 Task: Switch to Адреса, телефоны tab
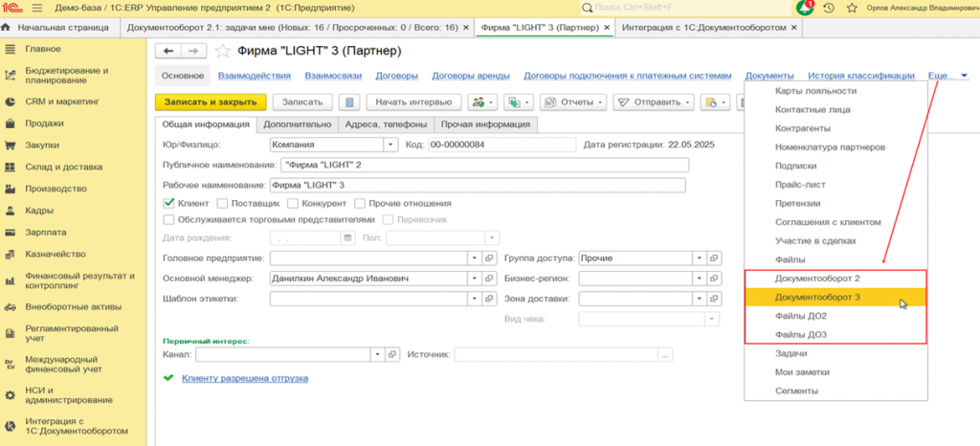[x=387, y=124]
